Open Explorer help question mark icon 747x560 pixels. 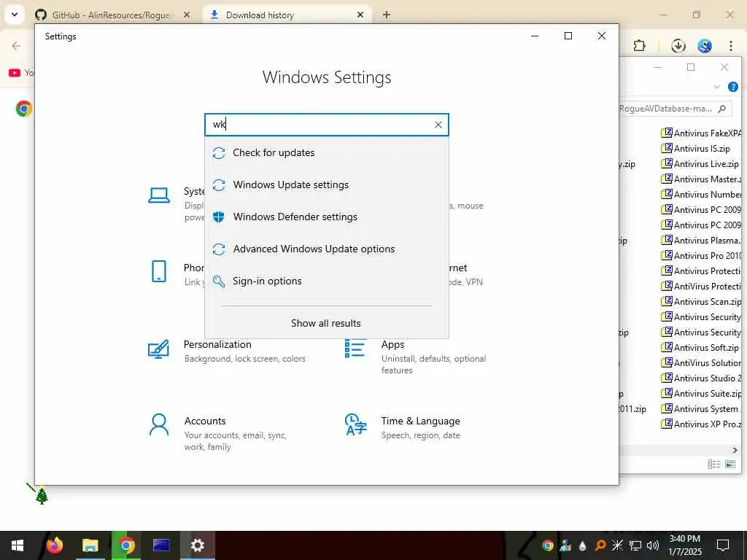[732, 87]
